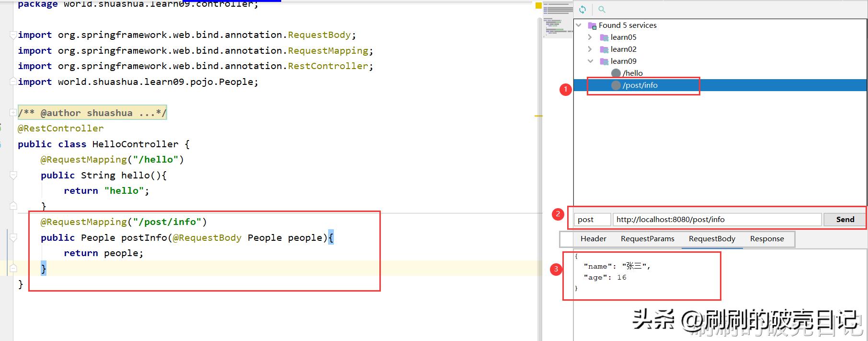Open the RequestParams tab
This screenshot has height=341, width=868.
pos(647,239)
